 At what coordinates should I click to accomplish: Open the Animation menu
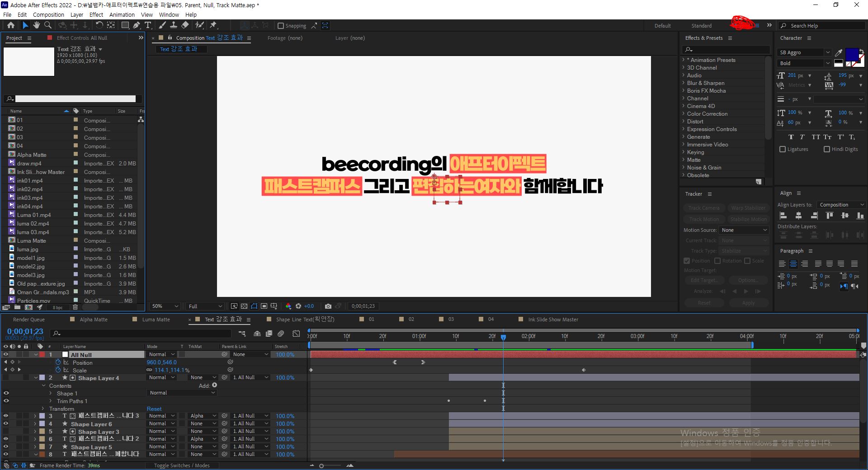coord(122,14)
